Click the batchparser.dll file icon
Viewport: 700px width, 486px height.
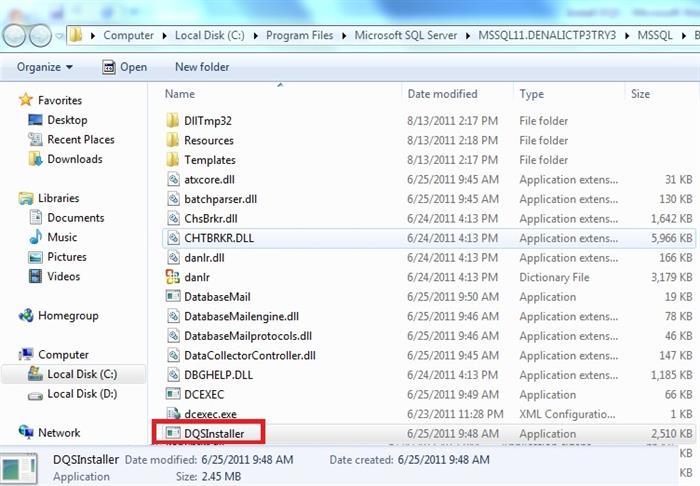173,199
